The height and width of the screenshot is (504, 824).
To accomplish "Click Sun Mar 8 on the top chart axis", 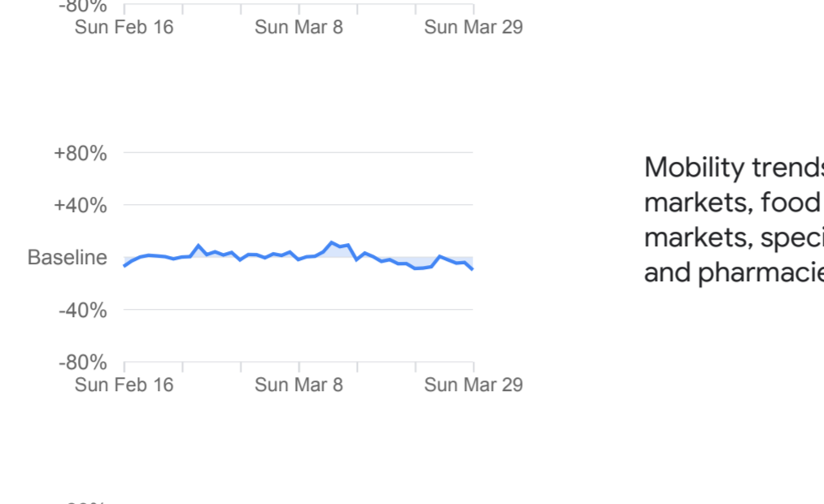I will tap(299, 27).
